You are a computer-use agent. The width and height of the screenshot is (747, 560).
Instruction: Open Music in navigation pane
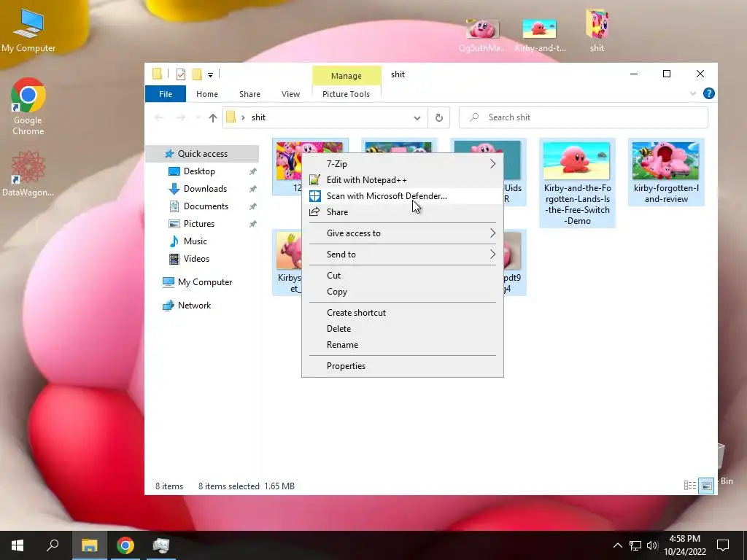point(195,241)
